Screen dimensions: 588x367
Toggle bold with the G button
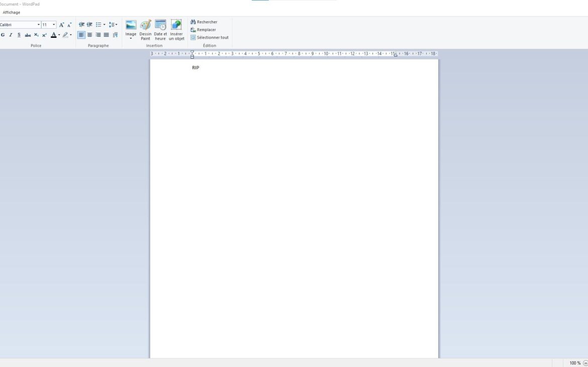point(3,35)
